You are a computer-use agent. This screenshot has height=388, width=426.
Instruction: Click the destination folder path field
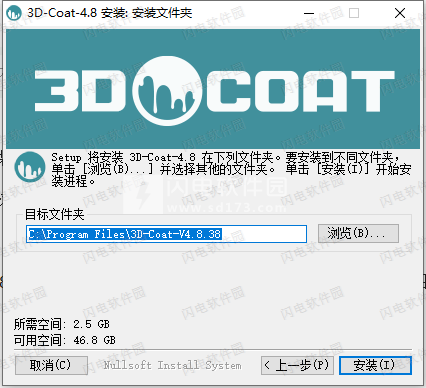tap(166, 234)
